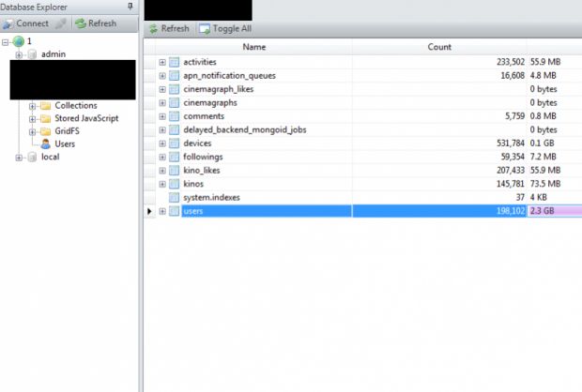The width and height of the screenshot is (582, 392).
Task: Click the table icon for comments
Action: (174, 116)
